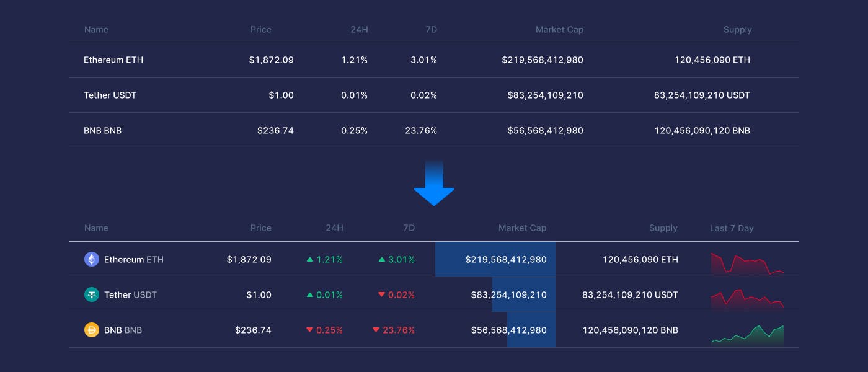
Task: Click '120,456,090 ETH' supply in the redesigned table
Action: (640, 260)
